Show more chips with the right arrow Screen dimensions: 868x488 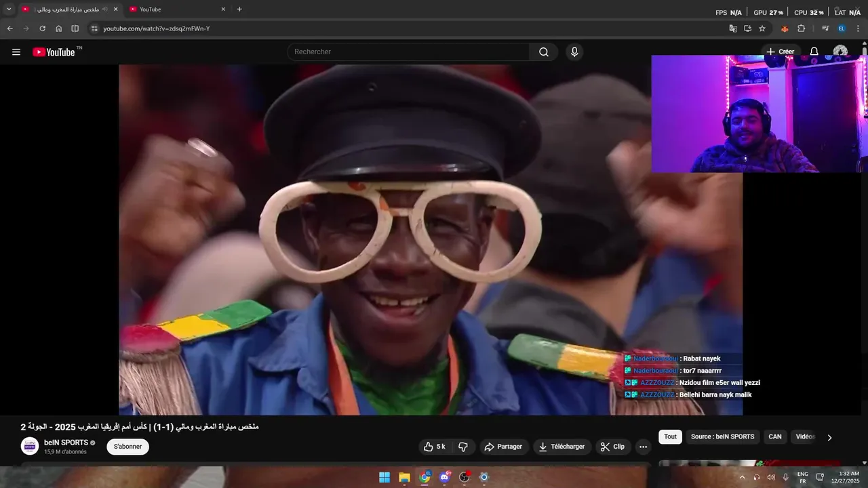829,438
